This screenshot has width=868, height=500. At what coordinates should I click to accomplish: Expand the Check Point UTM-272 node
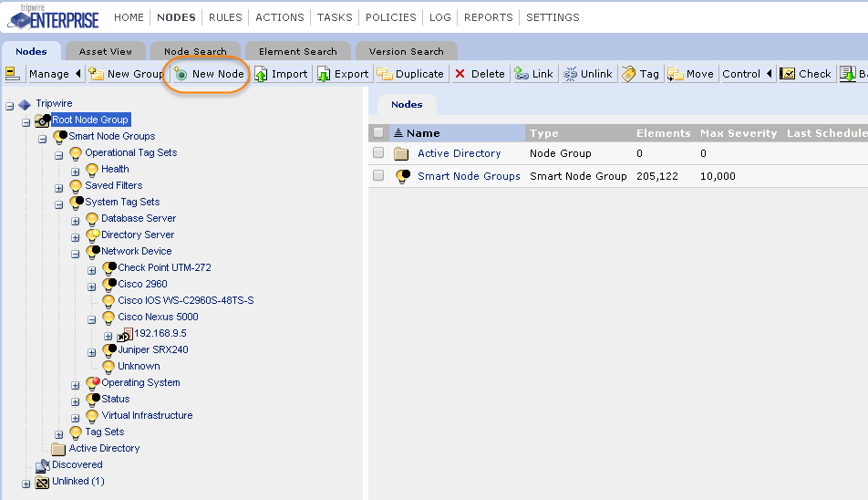pyautogui.click(x=92, y=270)
